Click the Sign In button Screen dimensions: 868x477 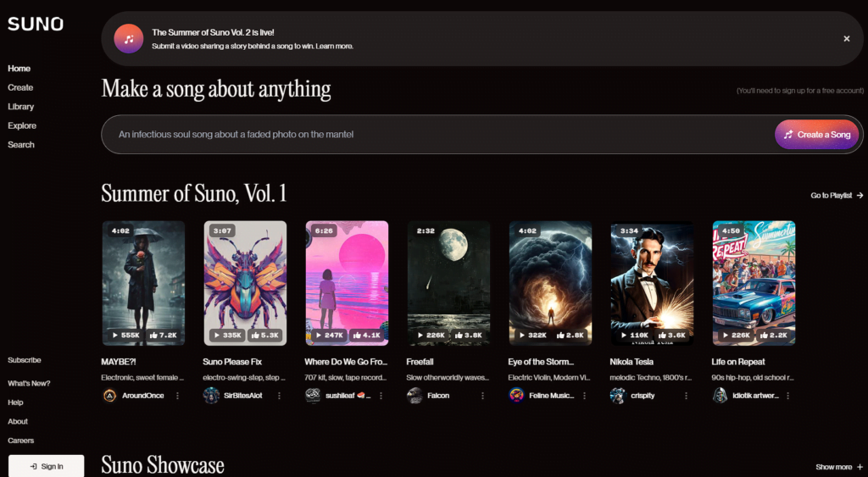(47, 466)
